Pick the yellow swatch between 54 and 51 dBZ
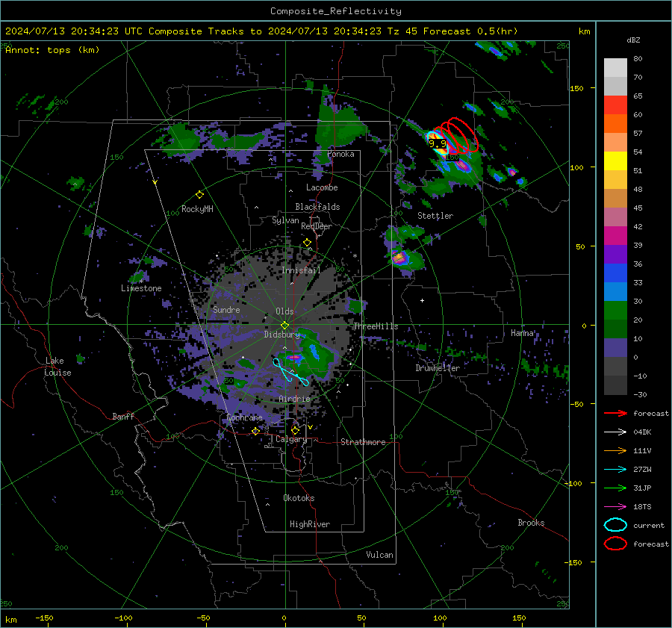672x628 pixels. 615,161
